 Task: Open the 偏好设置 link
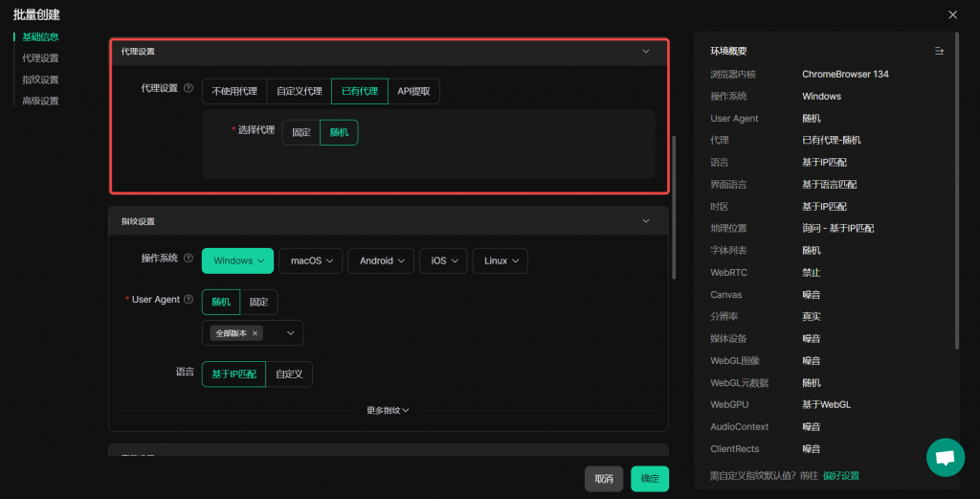click(x=841, y=476)
